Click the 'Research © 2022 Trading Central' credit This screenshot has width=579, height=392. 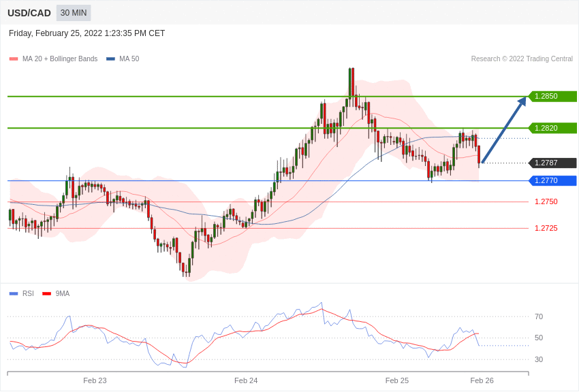pos(522,59)
